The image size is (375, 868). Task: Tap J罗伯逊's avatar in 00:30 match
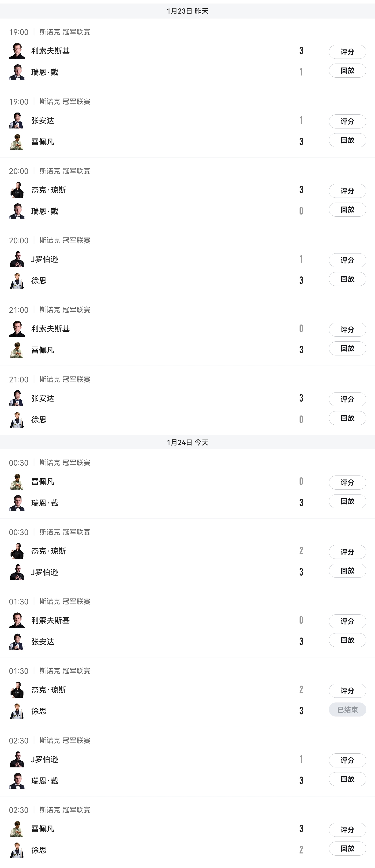pos(17,572)
